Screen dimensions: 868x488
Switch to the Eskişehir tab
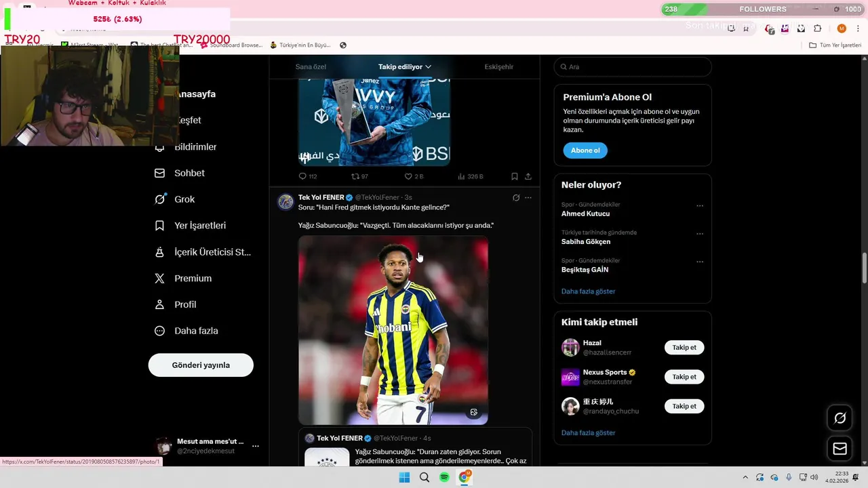point(498,67)
